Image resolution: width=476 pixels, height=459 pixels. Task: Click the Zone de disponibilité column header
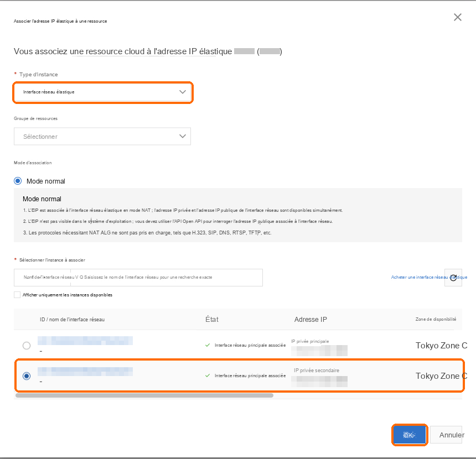[436, 319]
